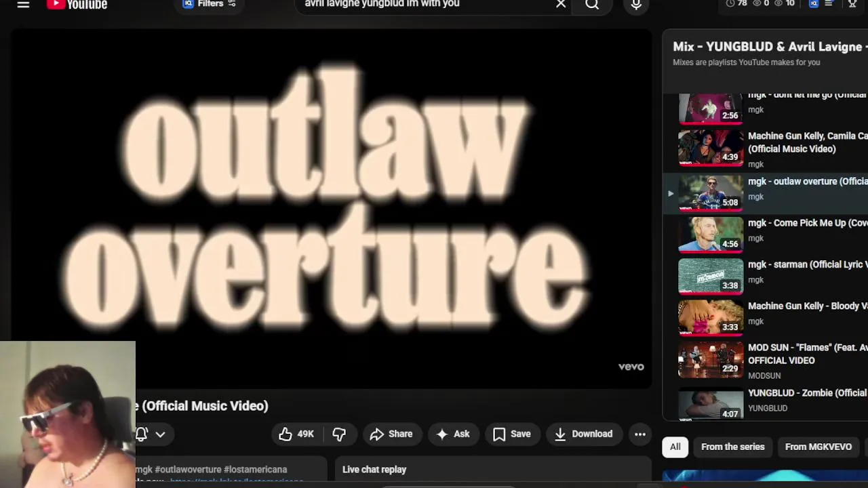Play Machine Gun Kelly - Bloody Valentine thumbnail
868x488 pixels.
(711, 317)
